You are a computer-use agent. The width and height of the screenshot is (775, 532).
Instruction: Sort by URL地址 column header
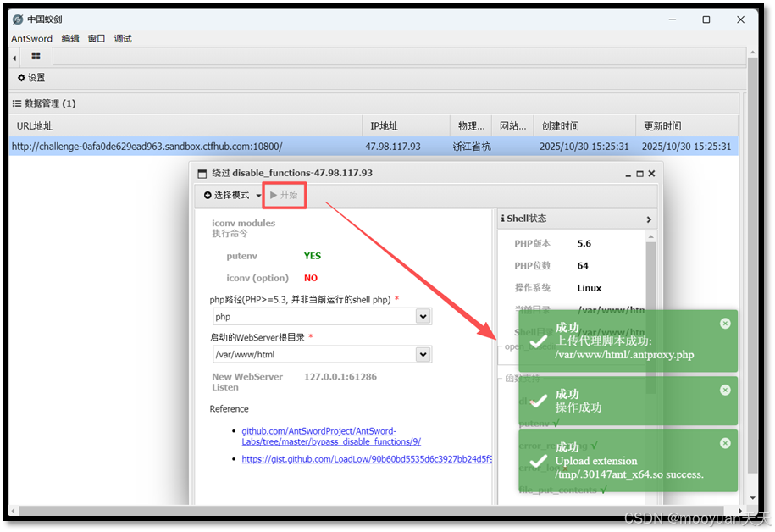[x=185, y=126]
